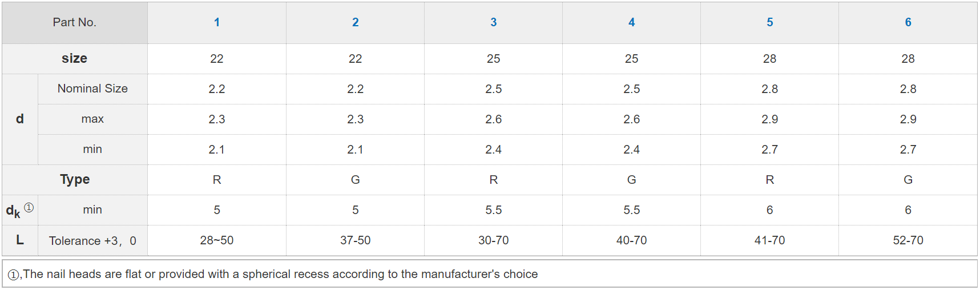980x290 pixels.
Task: Click the 40-70 length cell
Action: pyautogui.click(x=631, y=240)
